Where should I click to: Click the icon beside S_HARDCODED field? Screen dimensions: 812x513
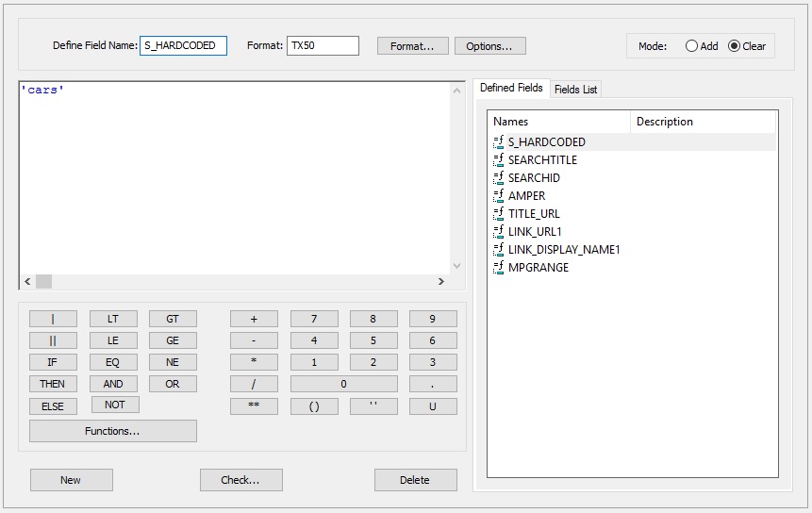(499, 142)
